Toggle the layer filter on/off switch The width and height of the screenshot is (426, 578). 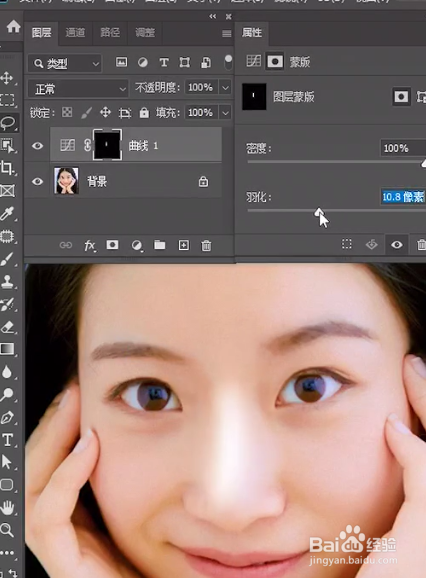point(228,62)
